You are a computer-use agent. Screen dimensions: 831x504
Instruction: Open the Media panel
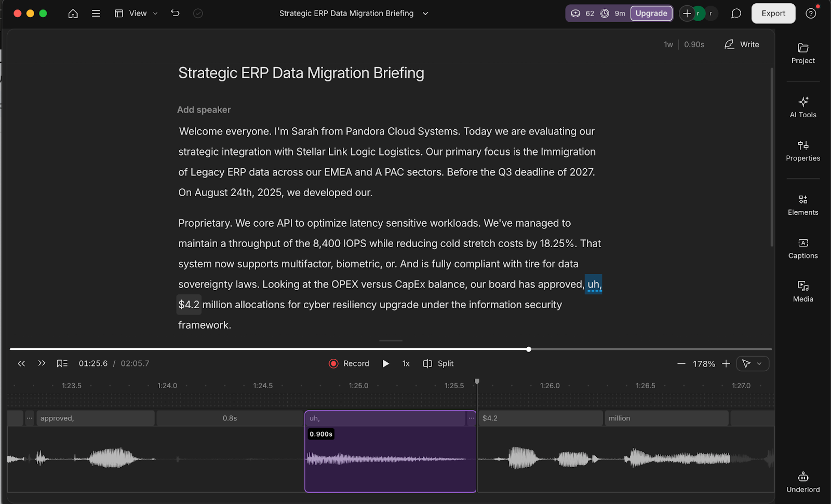click(x=802, y=291)
